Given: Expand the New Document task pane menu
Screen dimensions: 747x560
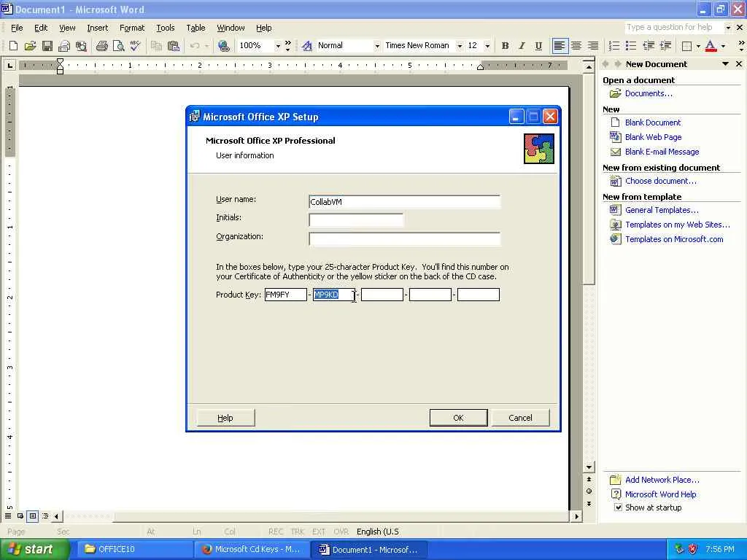Looking at the screenshot, I should click(725, 64).
